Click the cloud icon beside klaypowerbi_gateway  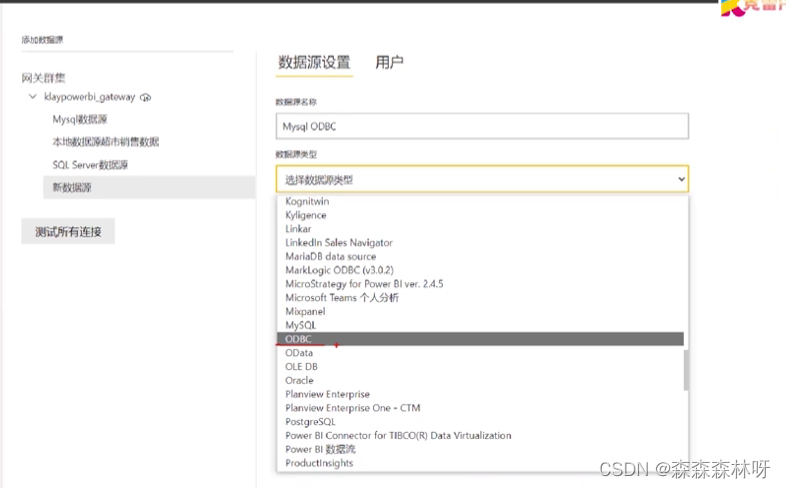point(145,97)
